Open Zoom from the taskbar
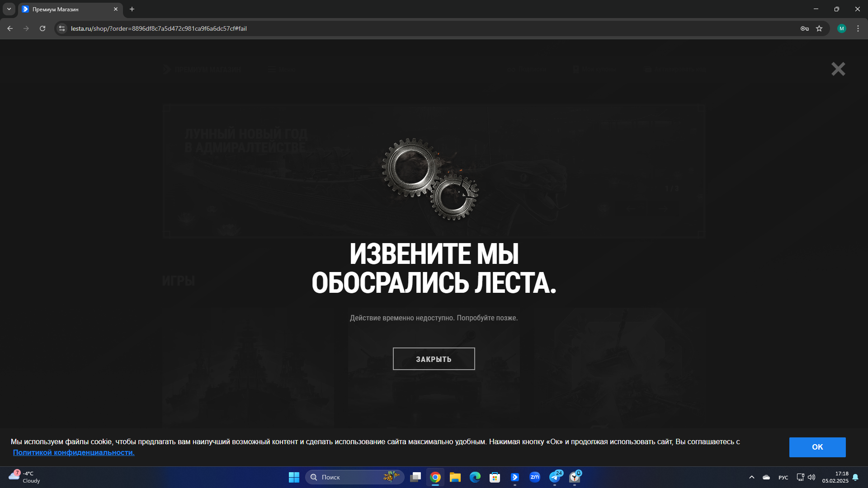 tap(535, 477)
